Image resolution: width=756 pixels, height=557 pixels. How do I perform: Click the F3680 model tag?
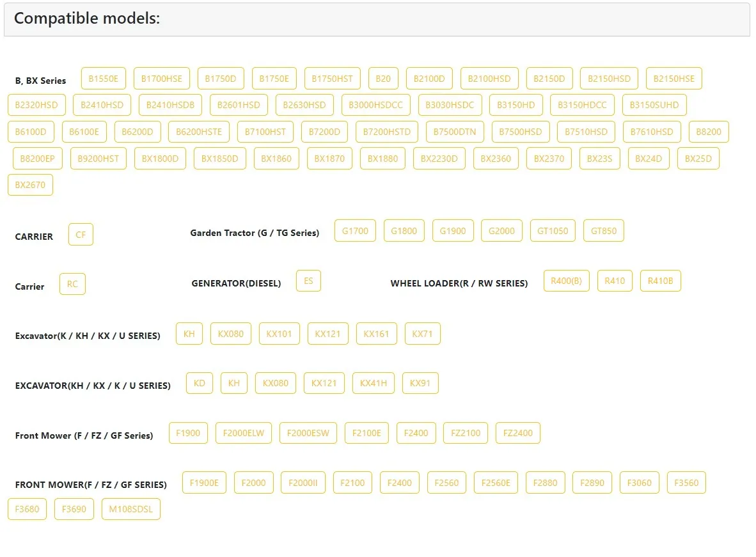point(27,509)
